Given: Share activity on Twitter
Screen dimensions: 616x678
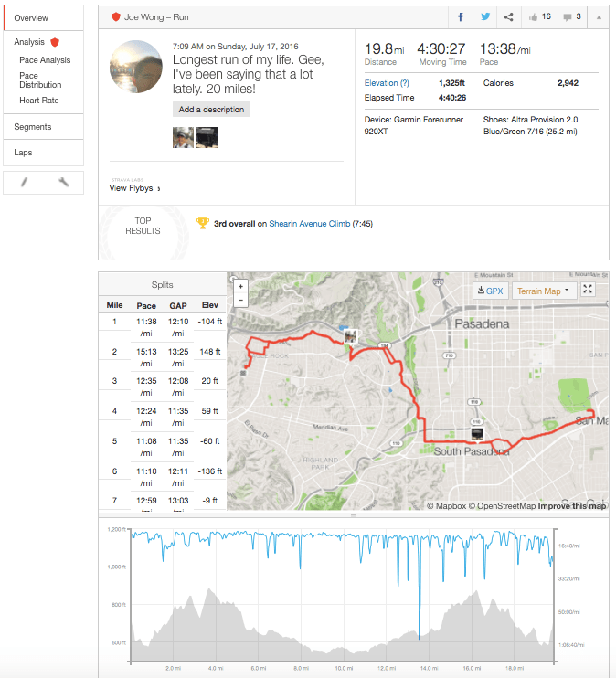Looking at the screenshot, I should click(x=484, y=16).
